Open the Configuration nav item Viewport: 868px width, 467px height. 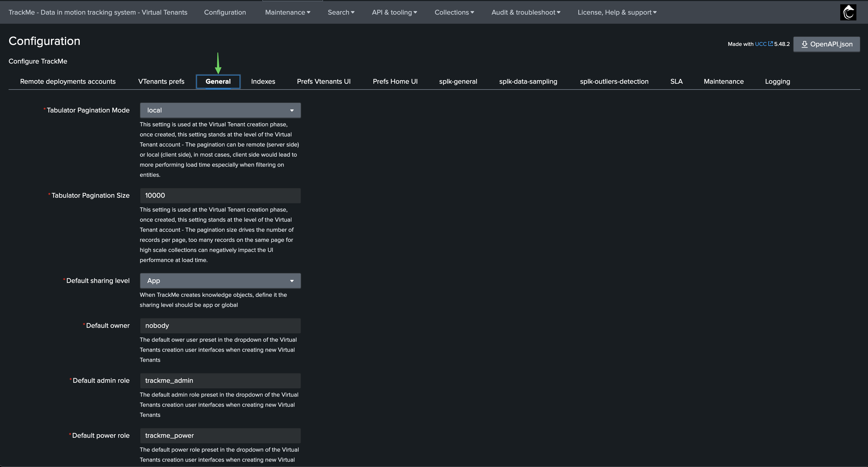[x=225, y=12]
